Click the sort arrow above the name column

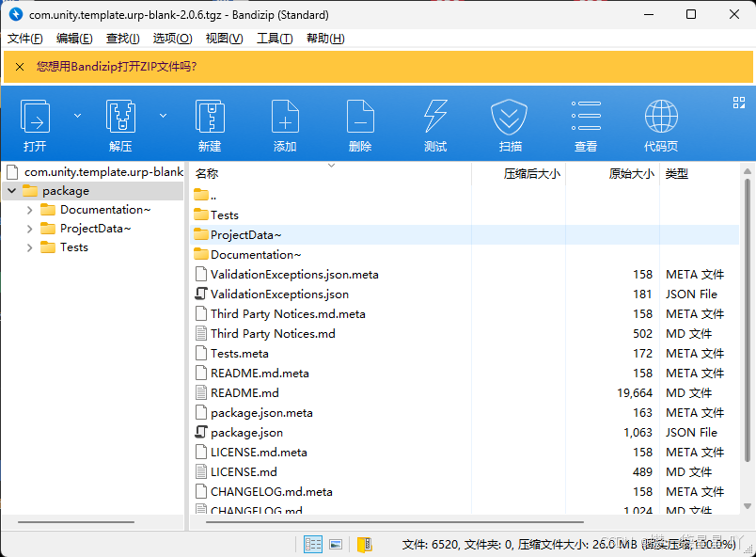click(x=331, y=166)
